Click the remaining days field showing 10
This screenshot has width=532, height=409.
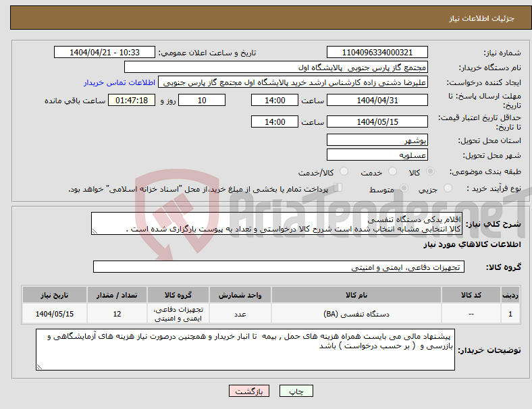pyautogui.click(x=202, y=100)
